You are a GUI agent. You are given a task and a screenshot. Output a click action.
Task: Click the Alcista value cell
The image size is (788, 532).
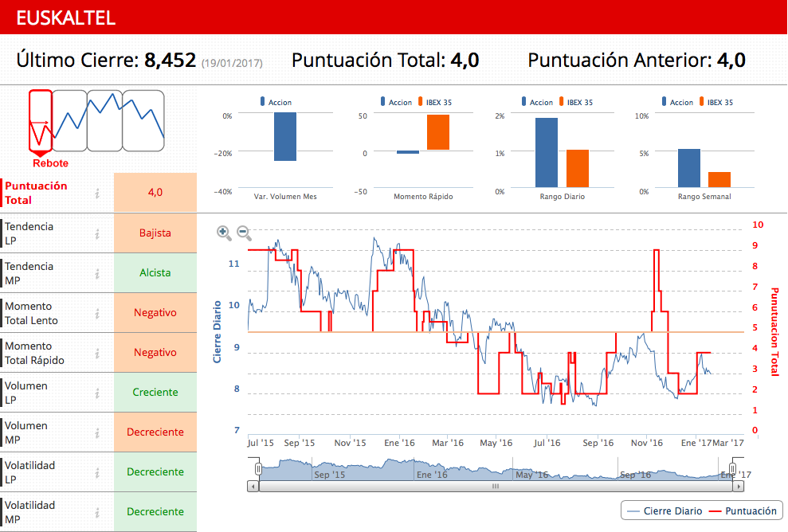155,273
